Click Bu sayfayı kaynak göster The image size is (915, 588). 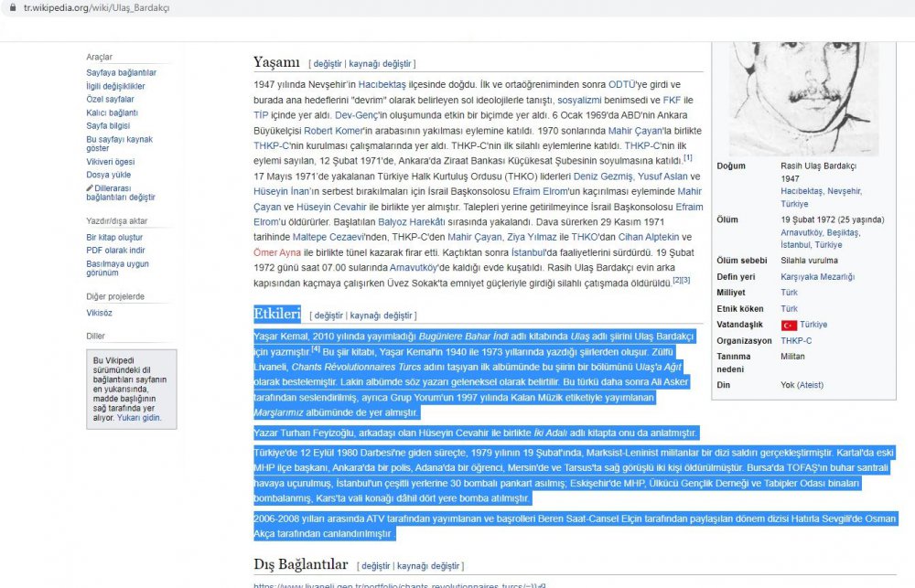pyautogui.click(x=120, y=144)
